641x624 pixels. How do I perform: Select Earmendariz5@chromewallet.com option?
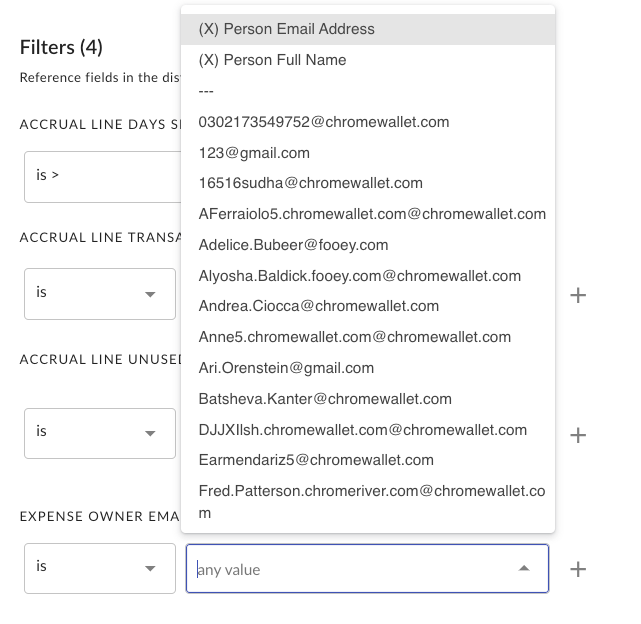316,460
